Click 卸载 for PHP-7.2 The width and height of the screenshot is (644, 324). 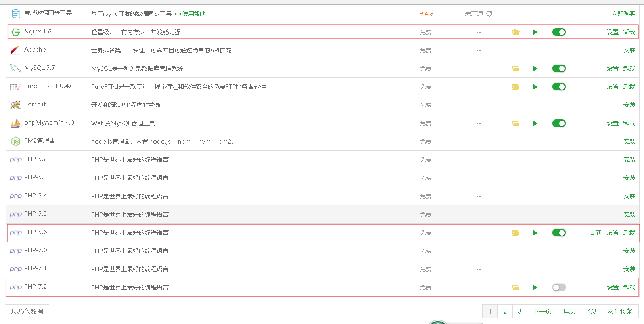629,288
